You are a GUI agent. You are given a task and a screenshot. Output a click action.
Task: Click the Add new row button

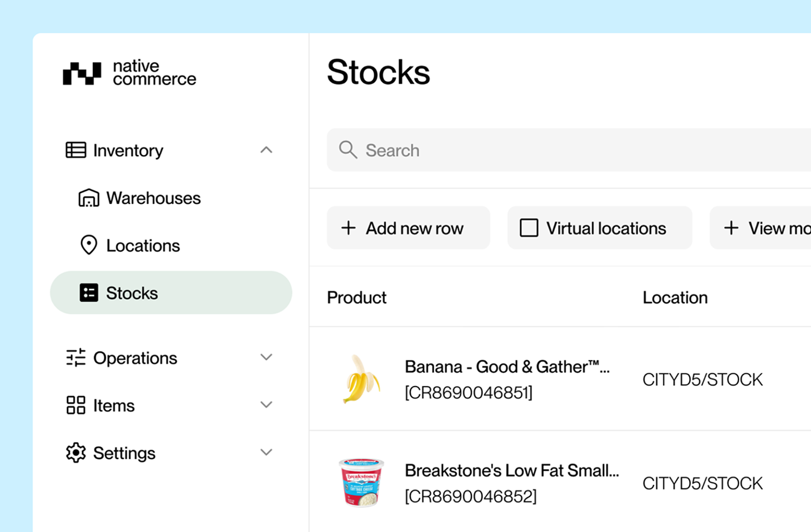click(409, 228)
